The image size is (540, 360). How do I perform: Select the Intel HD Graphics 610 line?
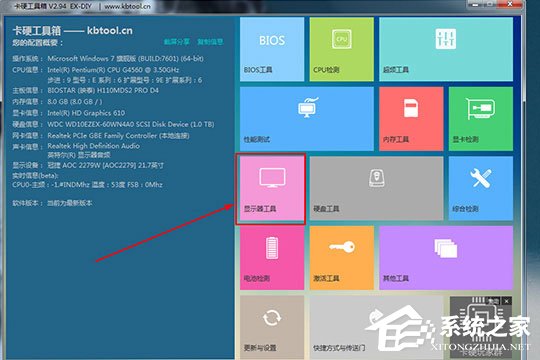click(69, 113)
